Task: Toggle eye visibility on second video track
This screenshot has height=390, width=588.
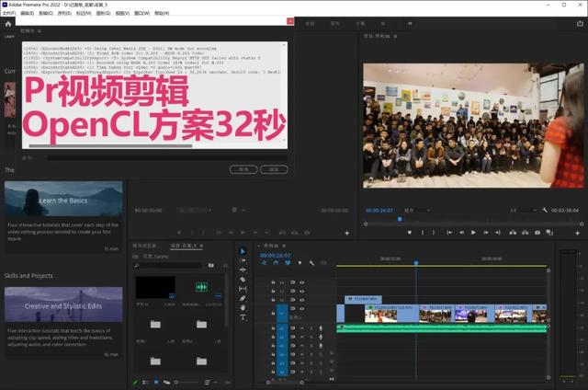Action: pos(302,291)
